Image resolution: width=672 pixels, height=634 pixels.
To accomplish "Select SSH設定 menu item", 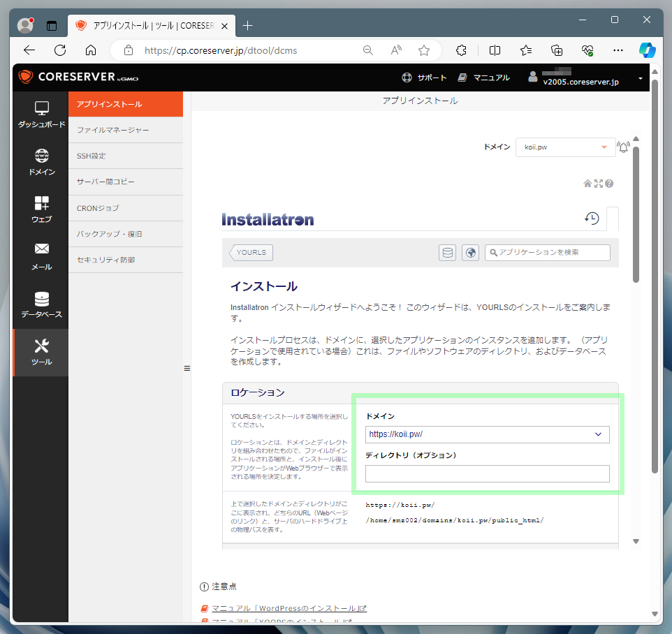I will click(126, 156).
